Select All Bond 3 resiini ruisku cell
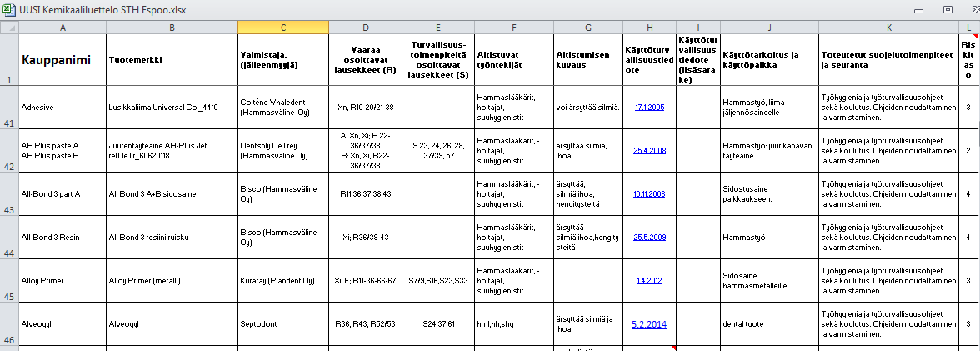This screenshot has height=351, width=980. [x=172, y=237]
